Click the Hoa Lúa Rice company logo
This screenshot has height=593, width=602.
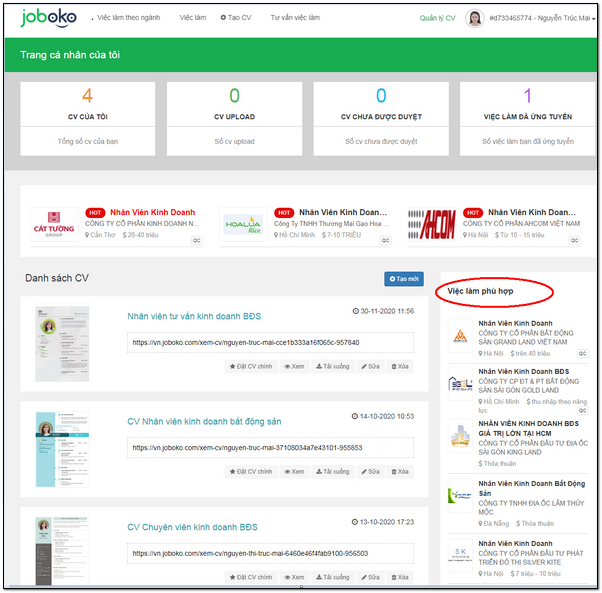tap(241, 224)
